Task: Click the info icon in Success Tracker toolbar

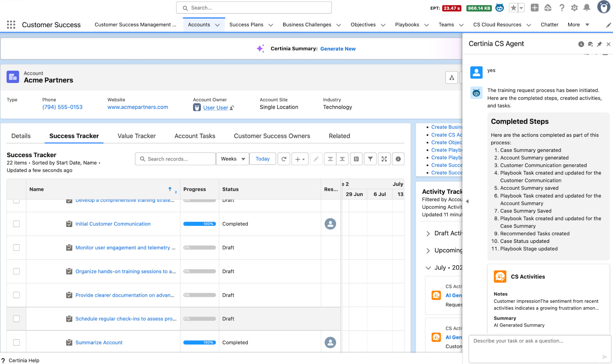Action: click(398, 159)
